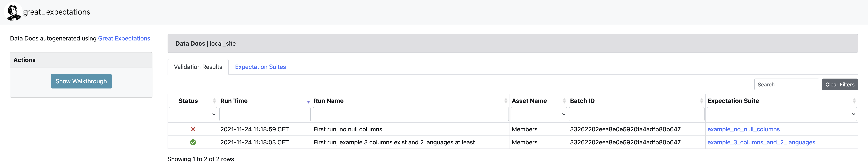This screenshot has width=868, height=166.
Task: Sort by Batch ID column arrows
Action: point(701,101)
